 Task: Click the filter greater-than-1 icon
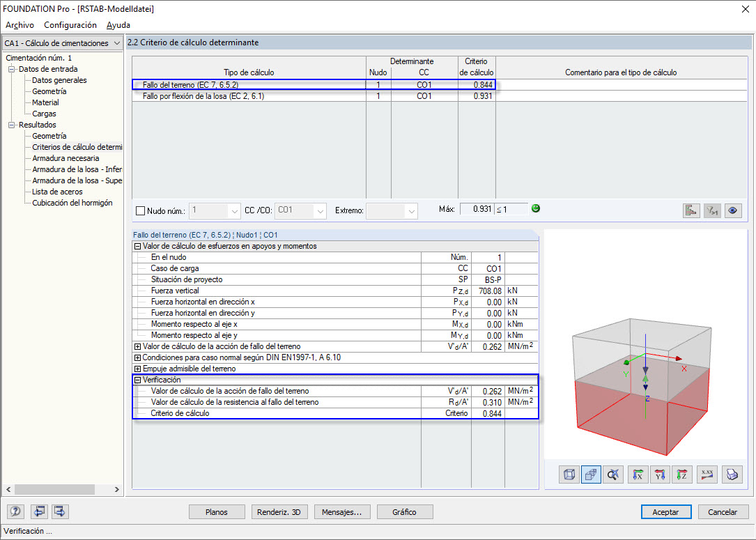[x=712, y=210]
